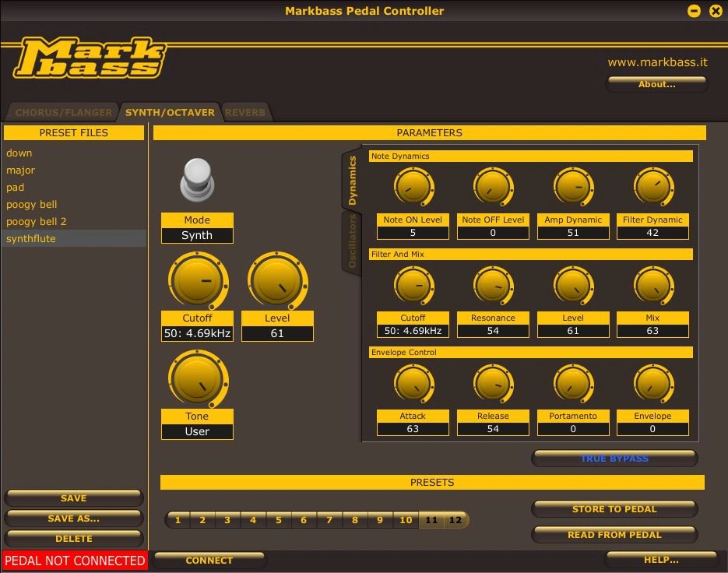Turn the Portamento knob
The height and width of the screenshot is (573, 728).
pyautogui.click(x=573, y=382)
